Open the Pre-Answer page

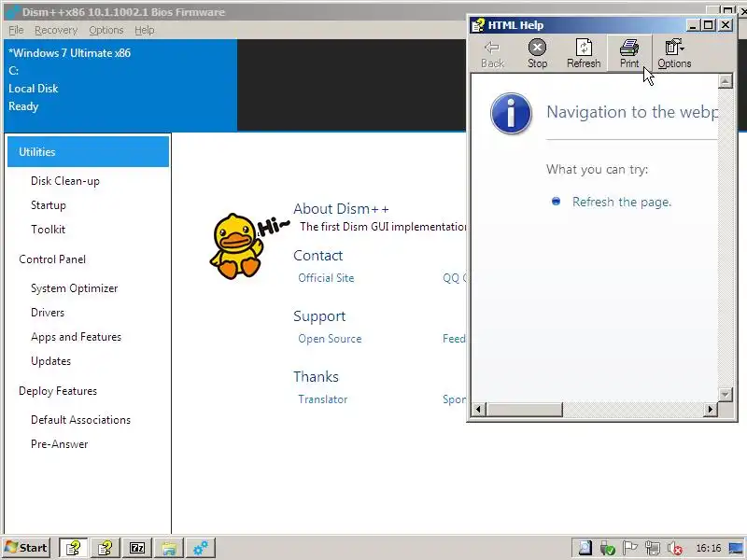click(x=59, y=444)
